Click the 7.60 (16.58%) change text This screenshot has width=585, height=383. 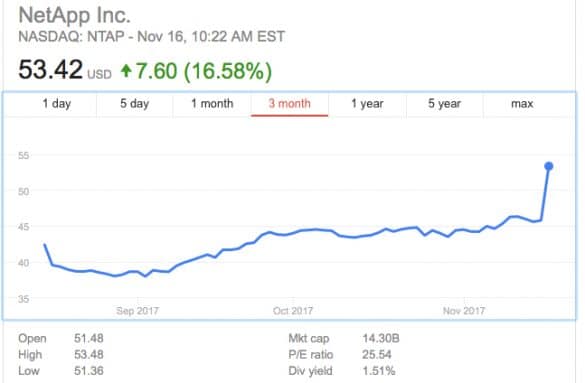204,71
